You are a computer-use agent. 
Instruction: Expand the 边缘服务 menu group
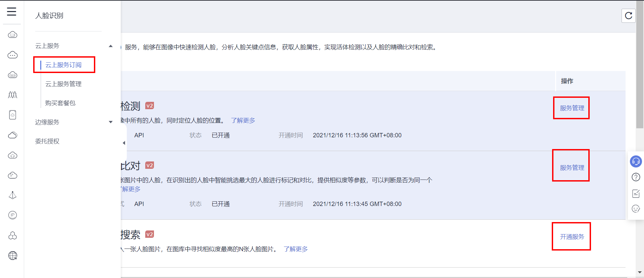coord(111,122)
